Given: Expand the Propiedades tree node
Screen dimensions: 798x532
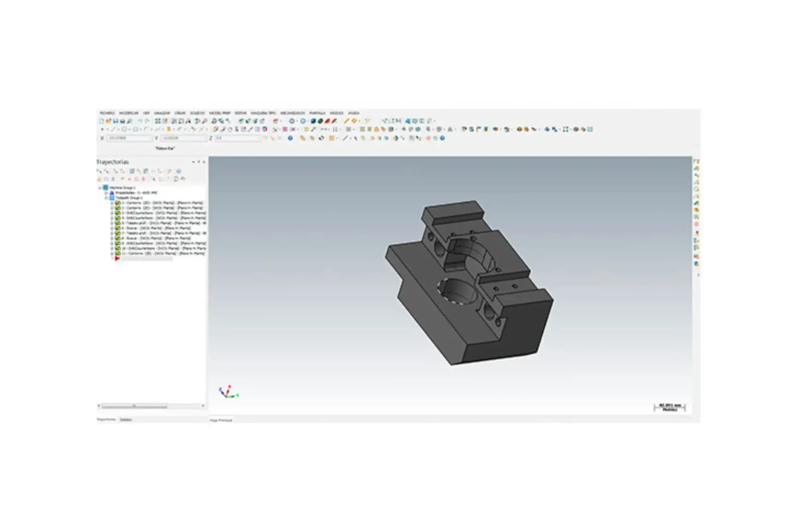Looking at the screenshot, I should [106, 193].
